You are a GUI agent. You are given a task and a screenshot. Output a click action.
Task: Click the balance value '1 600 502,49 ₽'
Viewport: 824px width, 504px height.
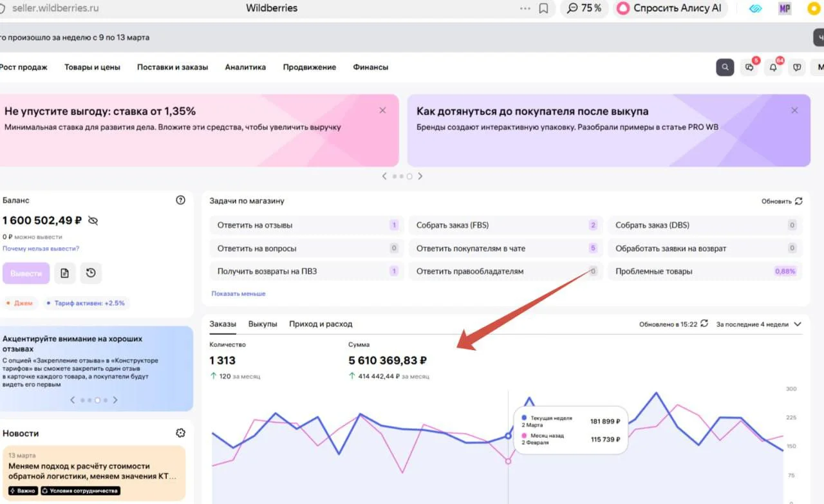[42, 221]
